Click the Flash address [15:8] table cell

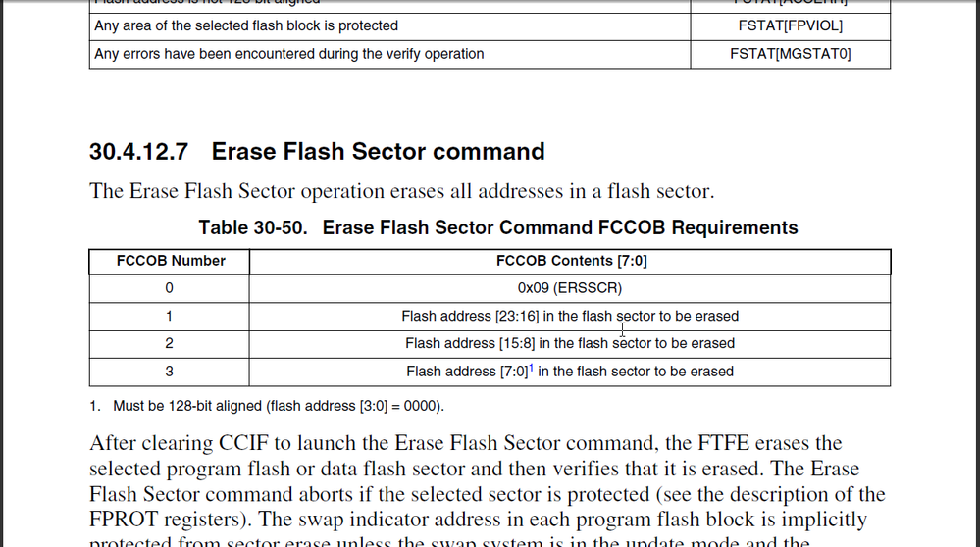pyautogui.click(x=570, y=343)
